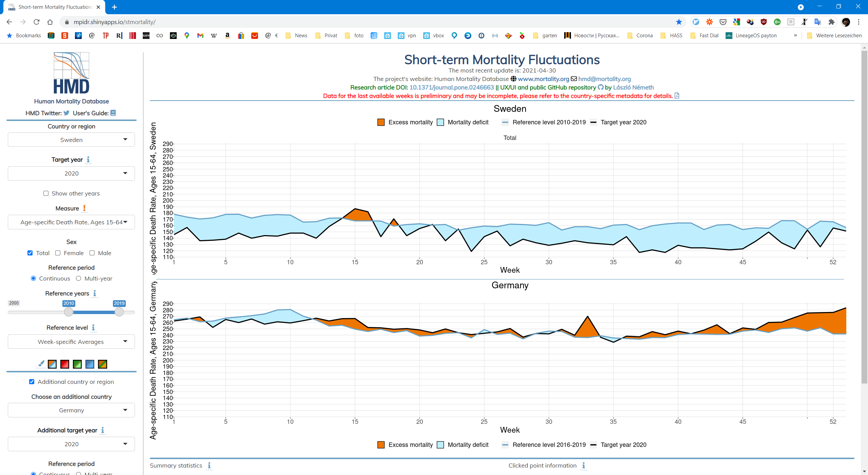Check the Female sex checkbox
Image resolution: width=868 pixels, height=475 pixels.
click(58, 253)
